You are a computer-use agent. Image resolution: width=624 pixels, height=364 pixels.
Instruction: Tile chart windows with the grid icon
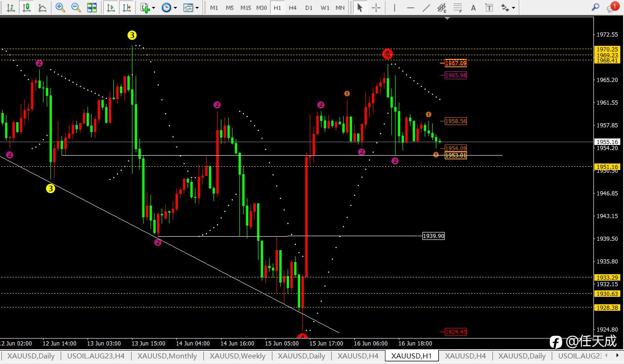coord(92,7)
